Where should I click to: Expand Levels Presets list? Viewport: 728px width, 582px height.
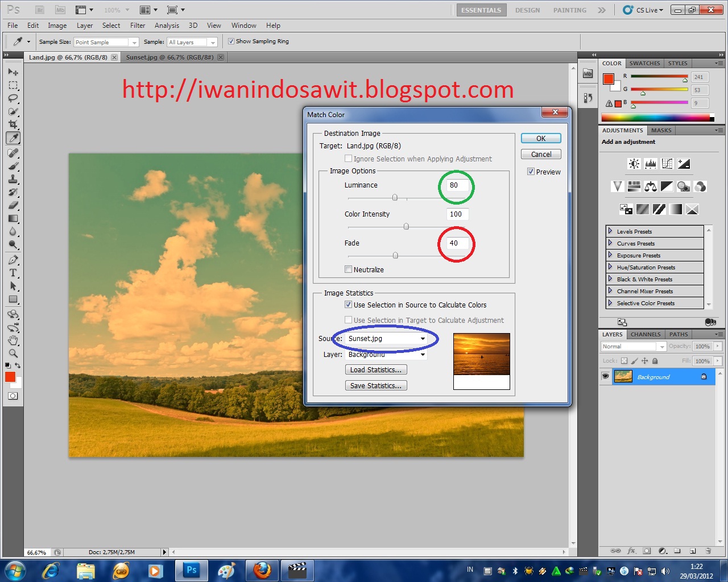610,231
